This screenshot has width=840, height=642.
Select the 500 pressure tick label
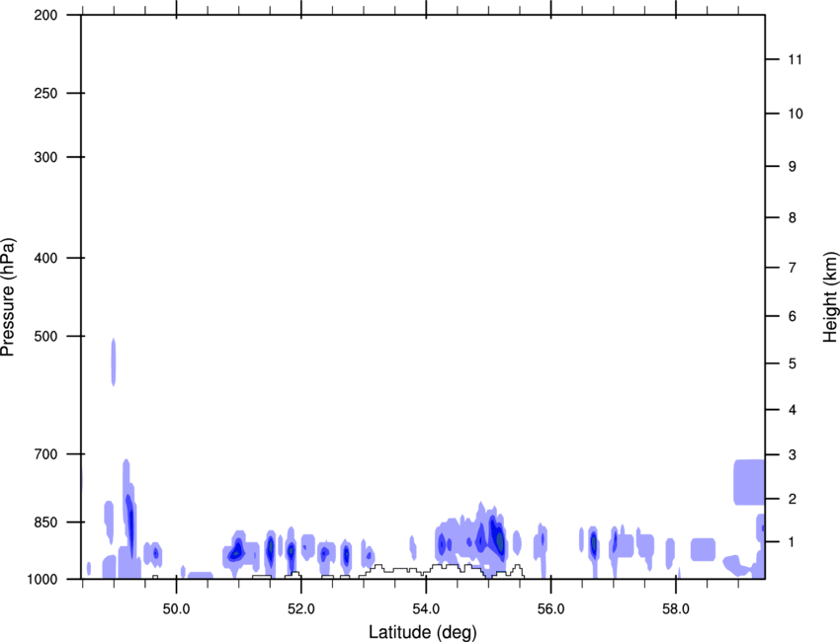pos(45,336)
